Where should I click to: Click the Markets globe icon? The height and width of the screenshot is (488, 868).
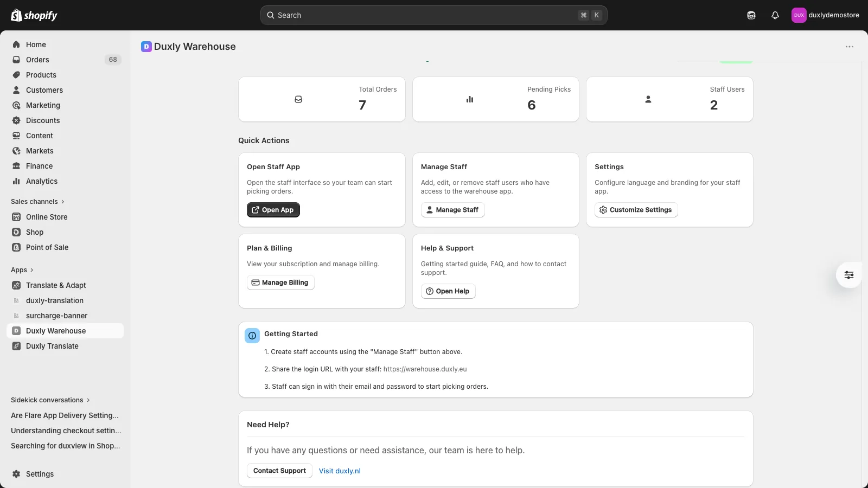coord(16,151)
